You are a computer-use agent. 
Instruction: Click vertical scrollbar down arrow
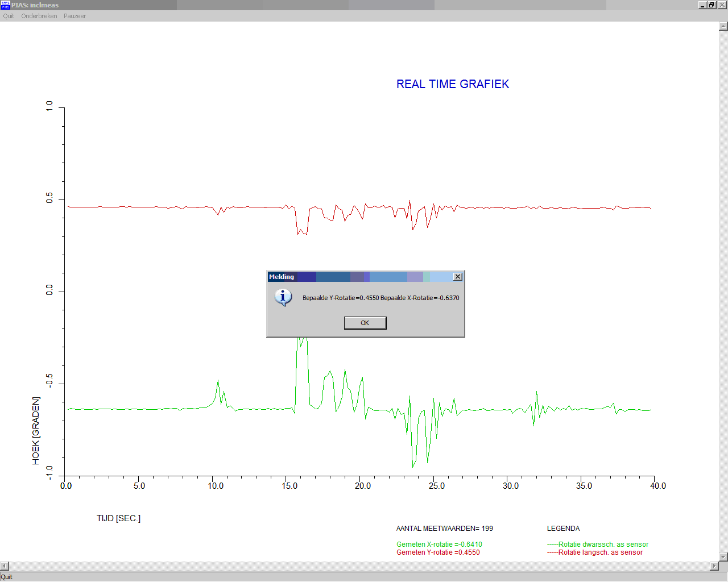pyautogui.click(x=723, y=557)
